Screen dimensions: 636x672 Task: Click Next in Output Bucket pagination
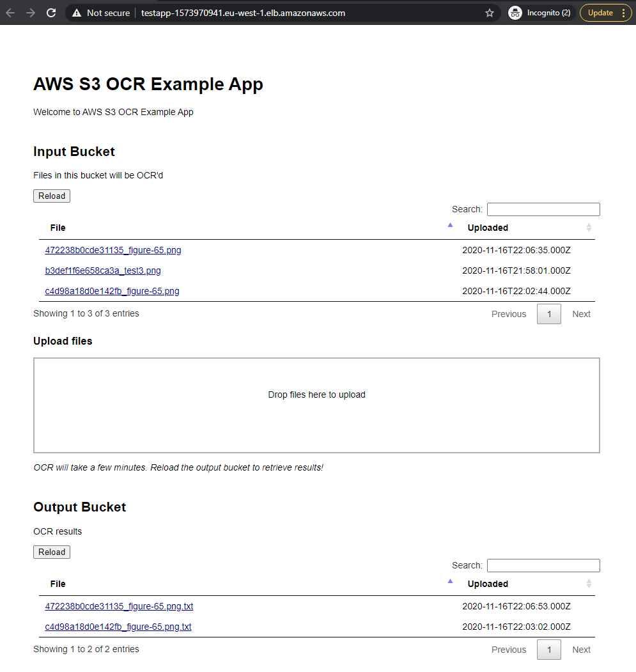581,649
